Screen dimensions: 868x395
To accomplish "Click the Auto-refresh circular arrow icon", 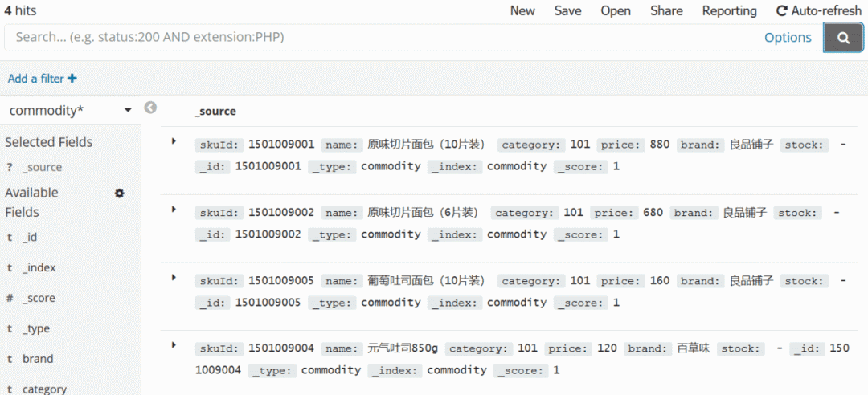I will coord(782,11).
